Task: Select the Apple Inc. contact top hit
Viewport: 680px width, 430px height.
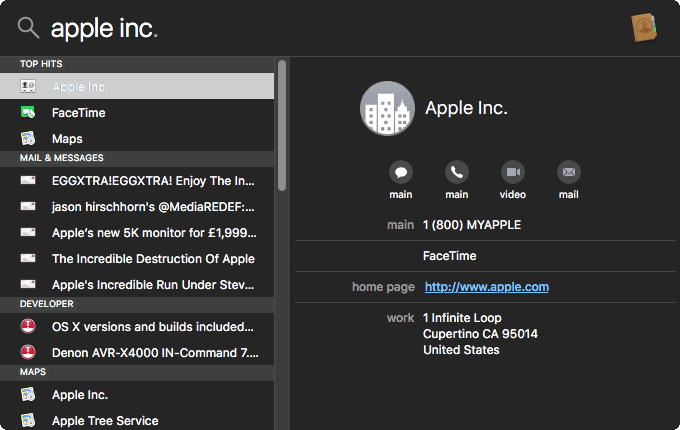Action: [x=80, y=87]
